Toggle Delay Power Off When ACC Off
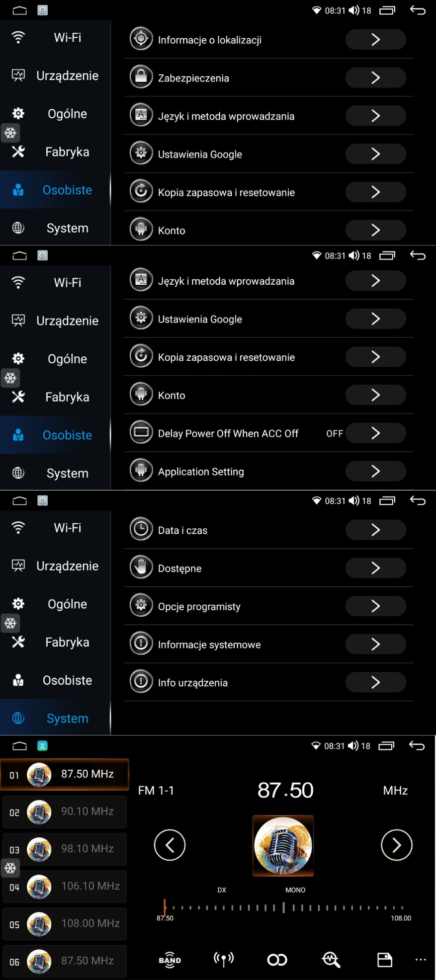 375,433
